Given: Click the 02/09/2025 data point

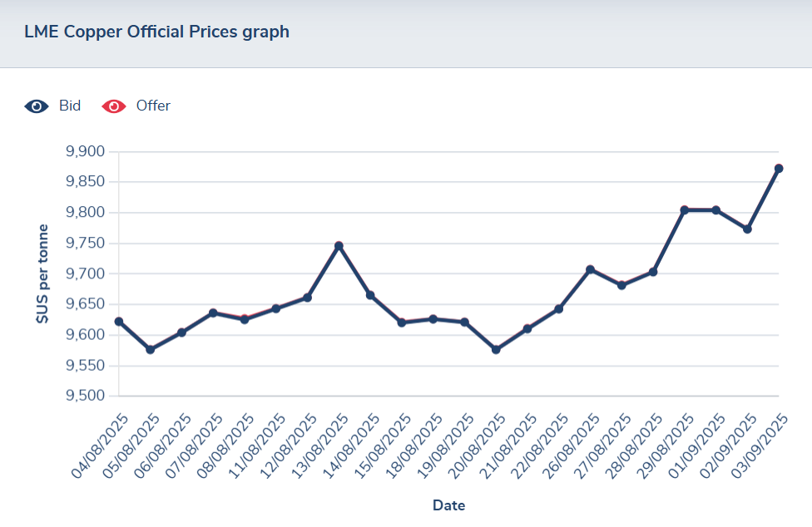Looking at the screenshot, I should coord(747,229).
